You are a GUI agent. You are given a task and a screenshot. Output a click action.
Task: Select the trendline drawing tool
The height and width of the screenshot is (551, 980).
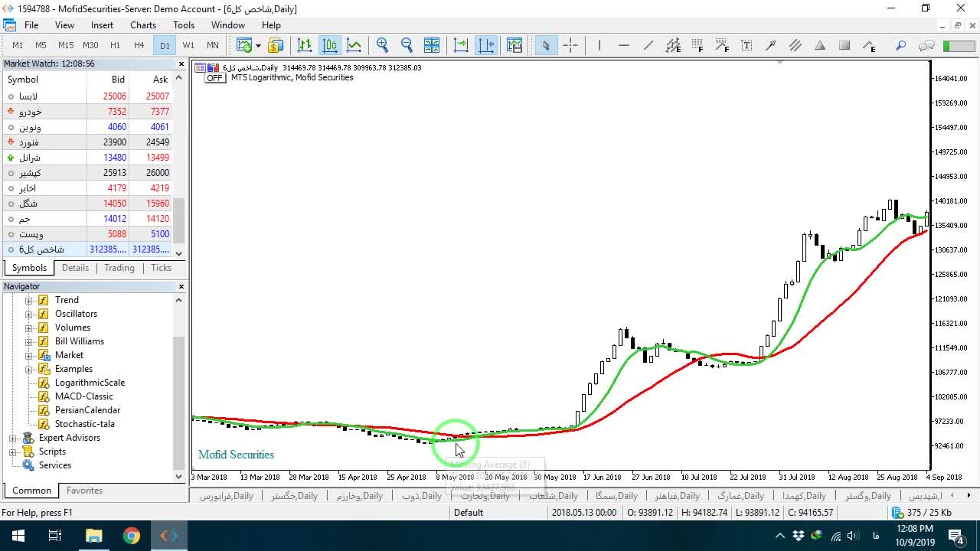tap(648, 45)
